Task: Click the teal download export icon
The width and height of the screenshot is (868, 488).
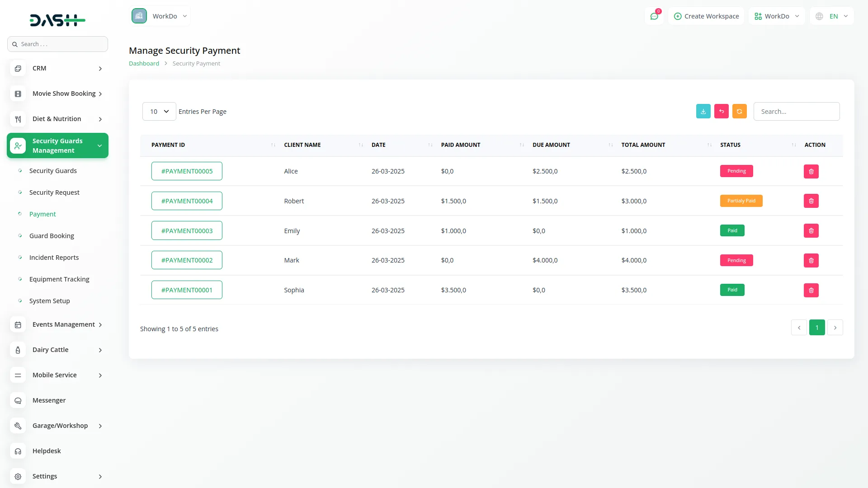Action: tap(703, 111)
